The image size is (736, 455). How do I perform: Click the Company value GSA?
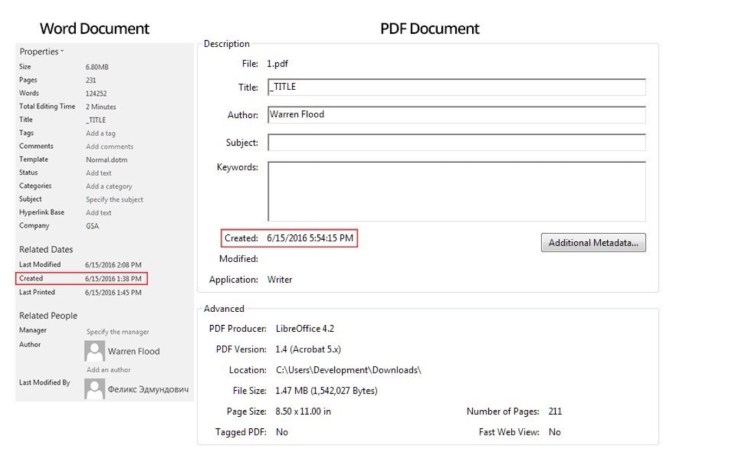tap(93, 226)
